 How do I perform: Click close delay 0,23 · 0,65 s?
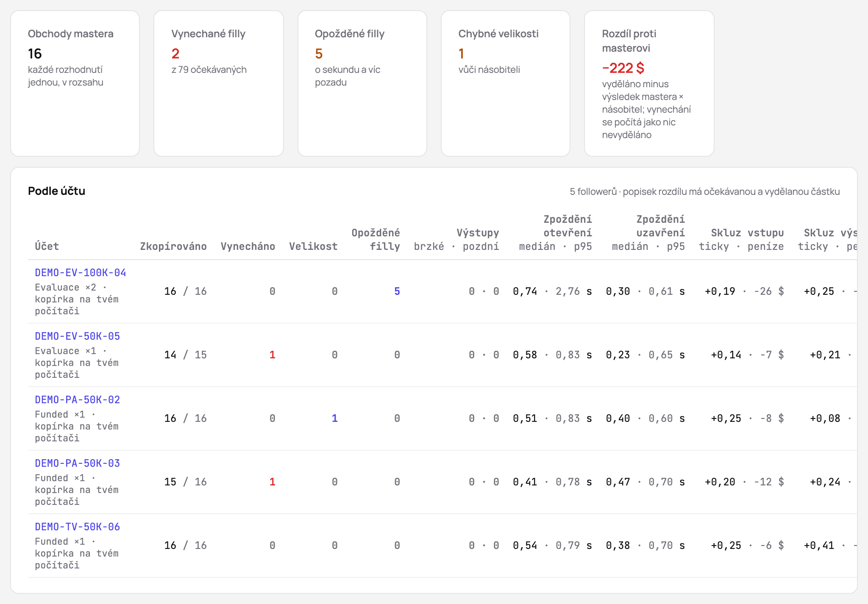645,355
